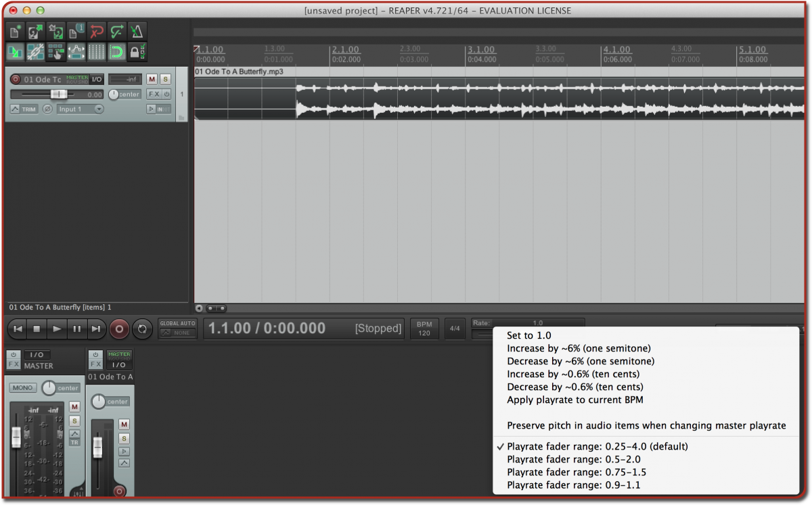Bypass FX power icon on track 1 panel
812x505 pixels.
166,95
